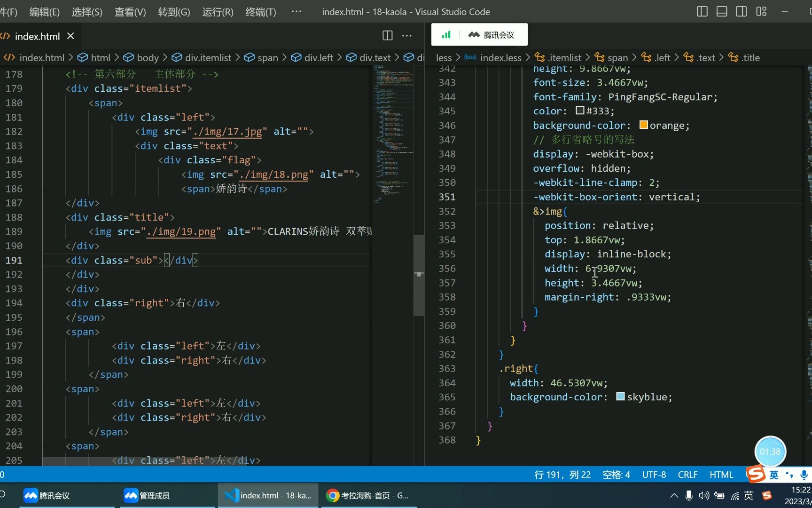Change indentation via 空格: 4
This screenshot has height=508, width=812.
(x=616, y=475)
